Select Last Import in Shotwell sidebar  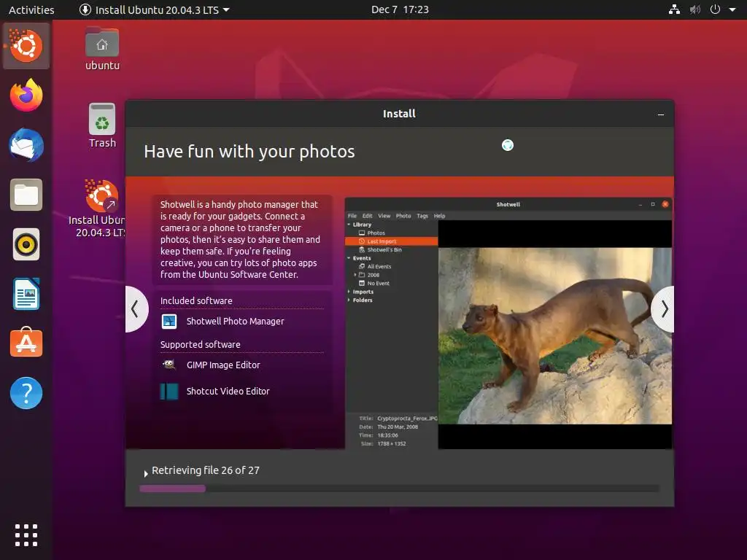(x=391, y=241)
